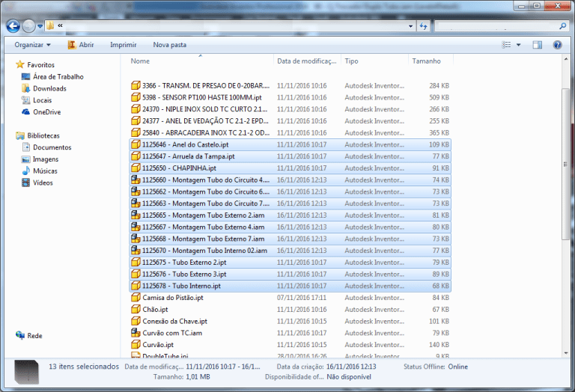Click assembly icon of 1125662 Montagem Tubo
This screenshot has height=392, width=575.
coord(136,192)
